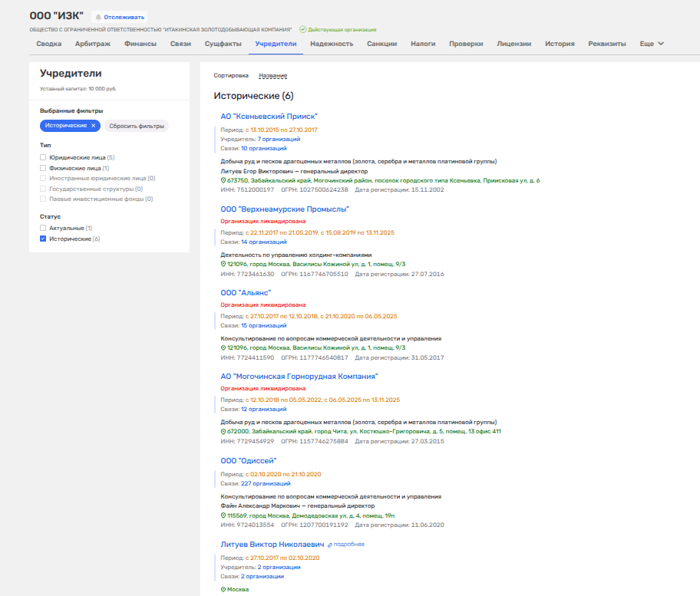The image size is (700, 596).
Task: Click the green checkmark icon for Действующая организация
Action: (x=303, y=29)
